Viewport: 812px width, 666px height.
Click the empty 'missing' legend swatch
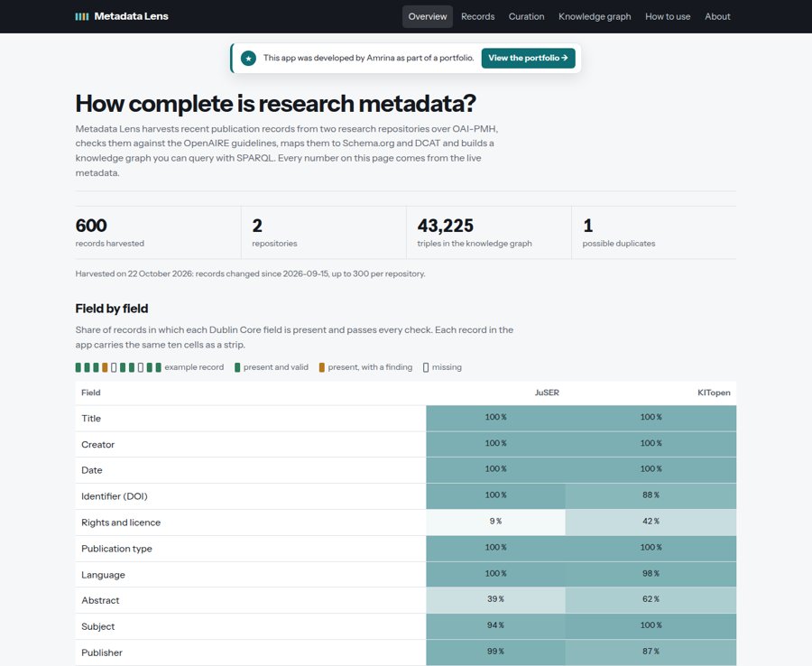pyautogui.click(x=426, y=367)
